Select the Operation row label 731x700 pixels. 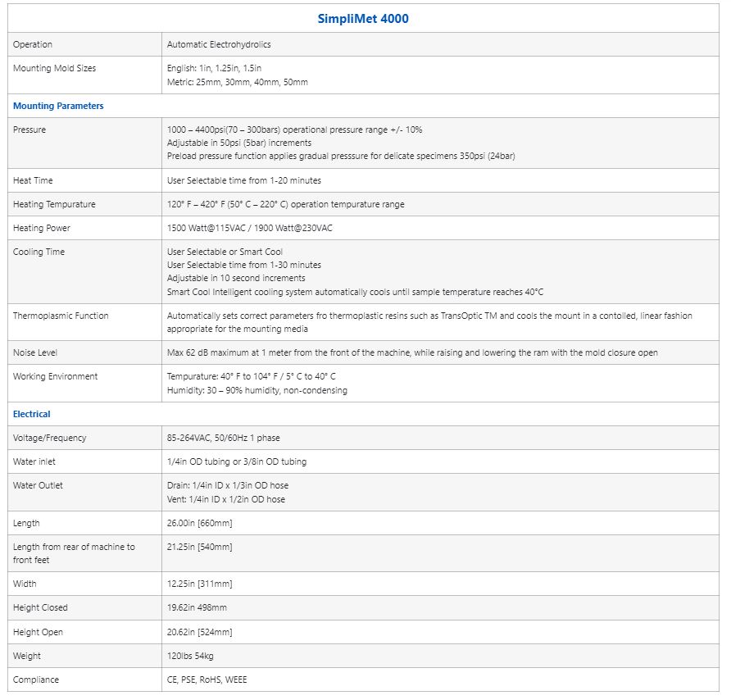[x=33, y=44]
